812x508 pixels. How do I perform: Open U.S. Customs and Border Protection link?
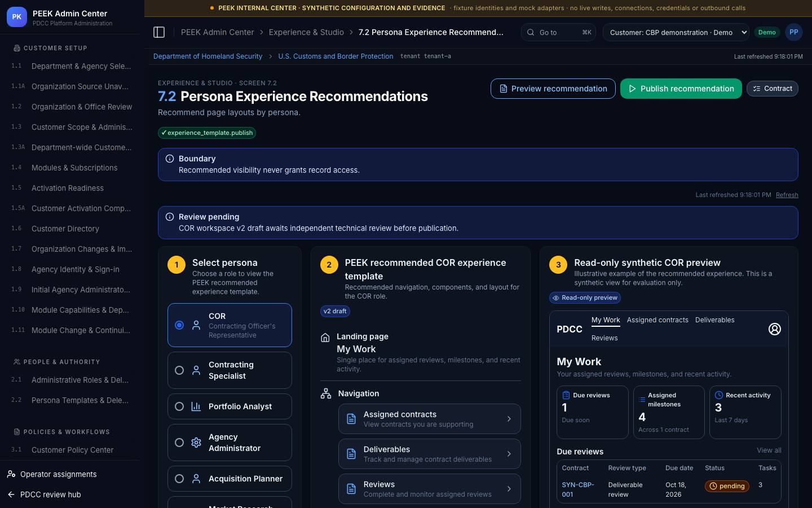click(x=336, y=56)
